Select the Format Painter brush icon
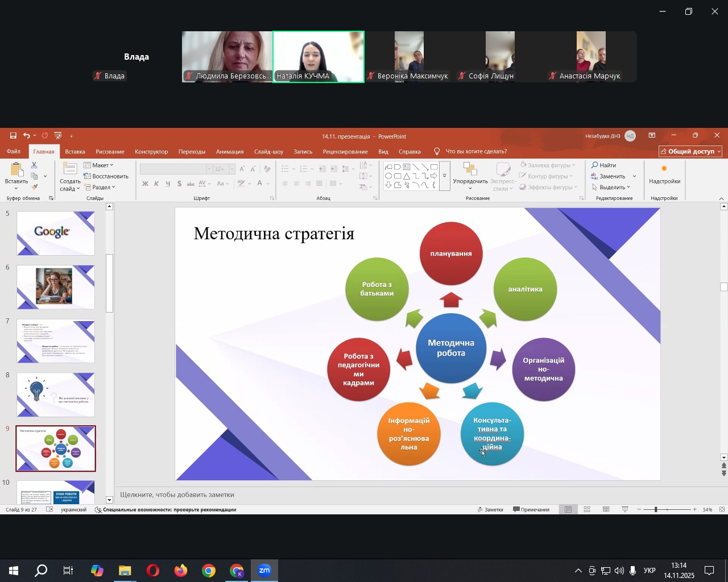This screenshot has height=582, width=728. pyautogui.click(x=34, y=187)
